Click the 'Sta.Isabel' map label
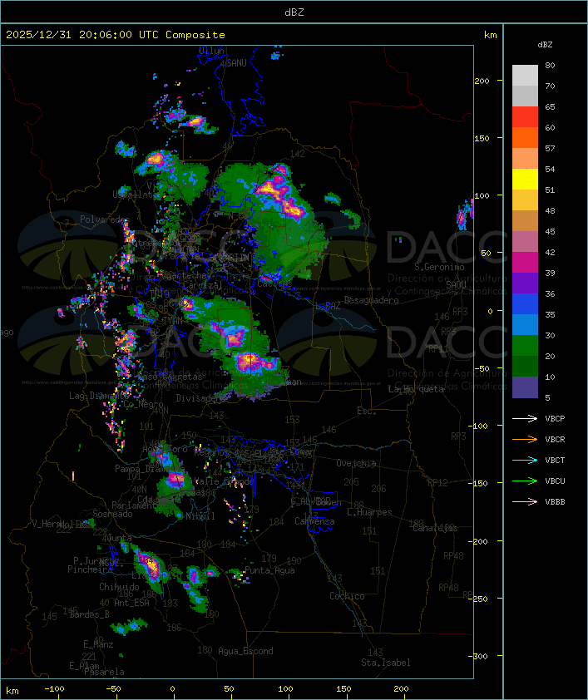The image size is (588, 700). (385, 663)
